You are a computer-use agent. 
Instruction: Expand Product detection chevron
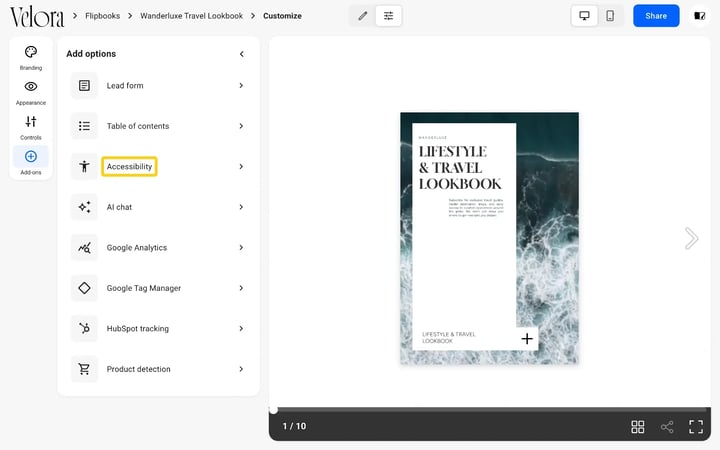(241, 369)
